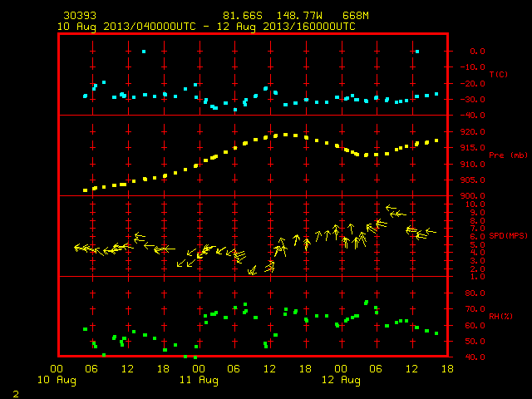Click the -40.0 temperature tick label

point(473,116)
